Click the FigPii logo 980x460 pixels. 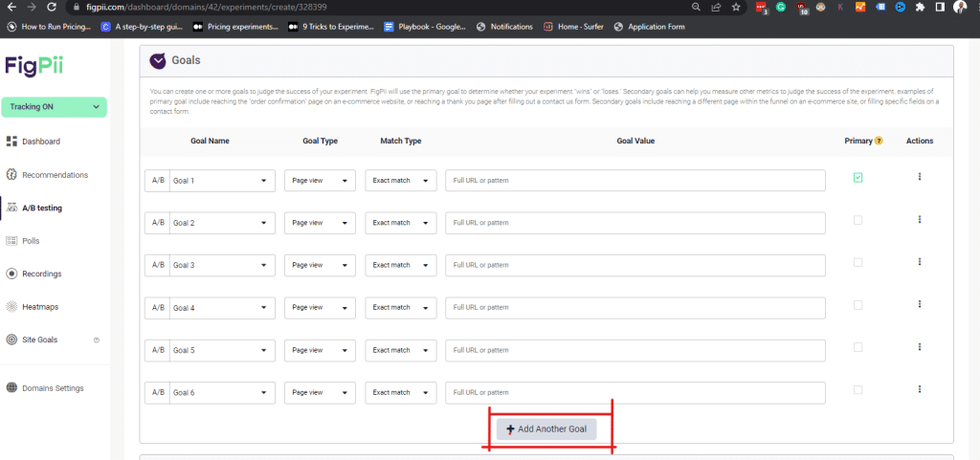tap(34, 66)
